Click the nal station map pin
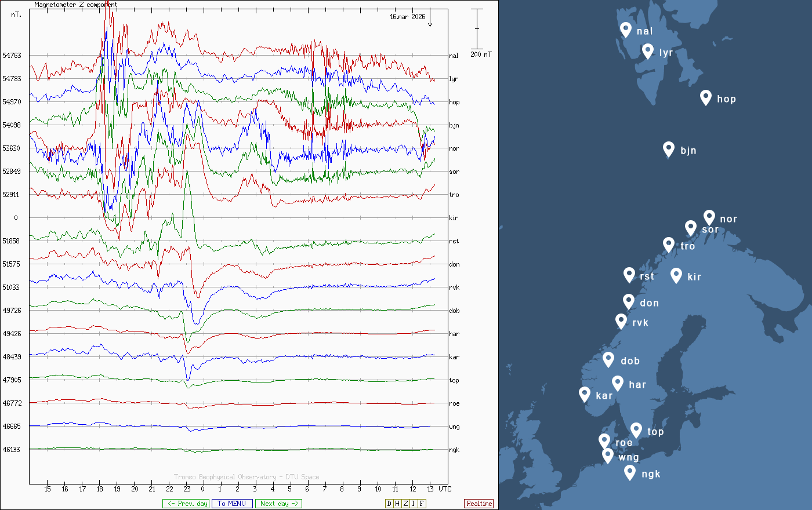Image resolution: width=812 pixels, height=510 pixels. point(625,30)
